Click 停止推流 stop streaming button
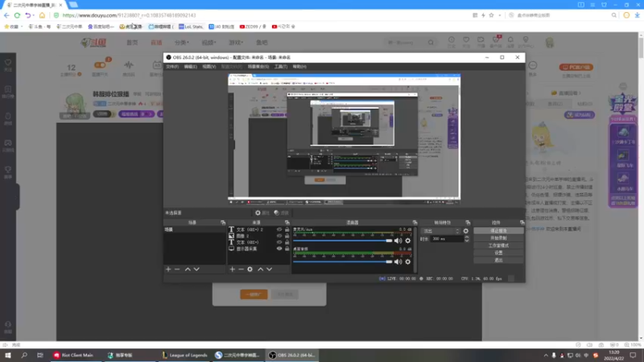The image size is (644, 362). click(x=498, y=231)
